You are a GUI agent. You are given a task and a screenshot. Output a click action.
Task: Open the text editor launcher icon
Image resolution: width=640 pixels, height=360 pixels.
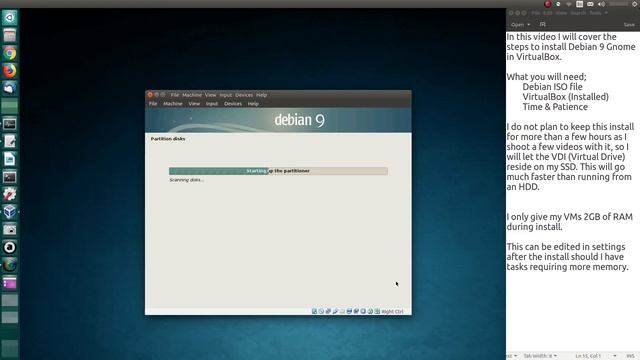(x=9, y=141)
